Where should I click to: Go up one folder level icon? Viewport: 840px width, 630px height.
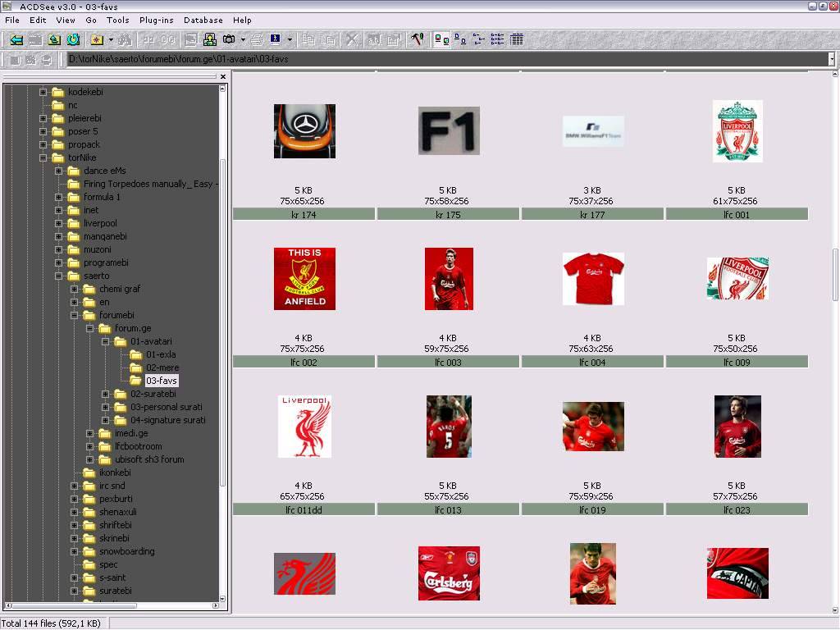[x=54, y=39]
